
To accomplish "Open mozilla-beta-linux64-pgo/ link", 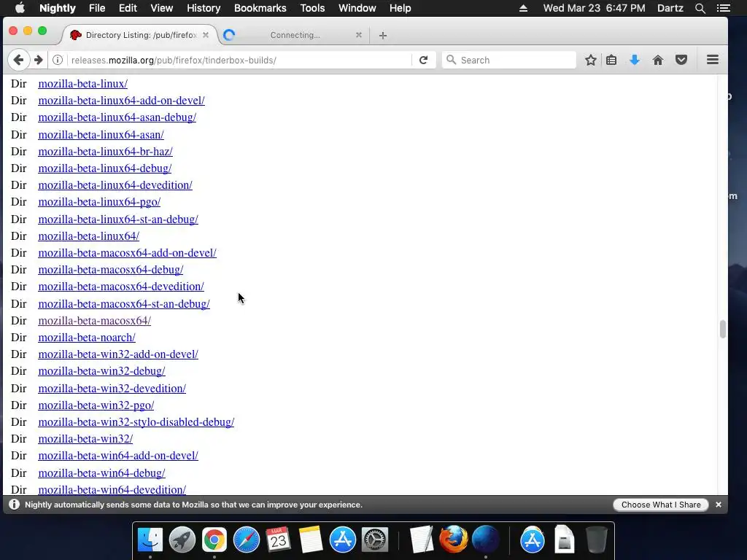I will [x=99, y=202].
